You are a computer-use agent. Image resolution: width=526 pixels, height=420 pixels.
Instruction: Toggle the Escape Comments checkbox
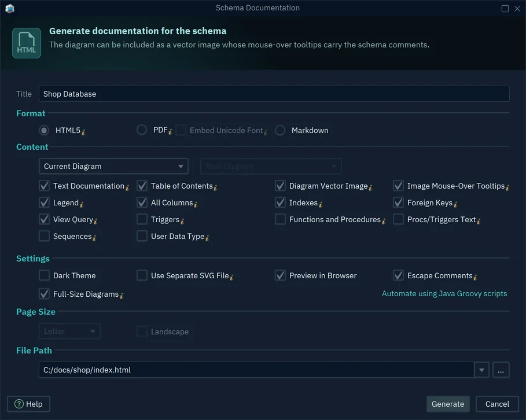(398, 275)
